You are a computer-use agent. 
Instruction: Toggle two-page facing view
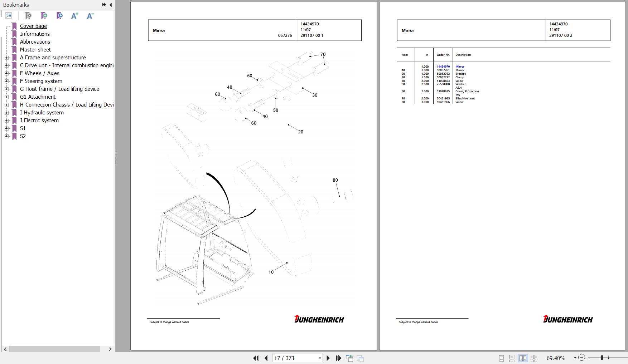point(523,358)
